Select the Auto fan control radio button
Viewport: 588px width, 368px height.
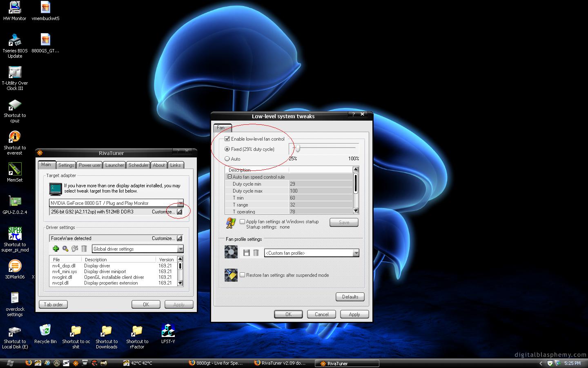tap(227, 159)
